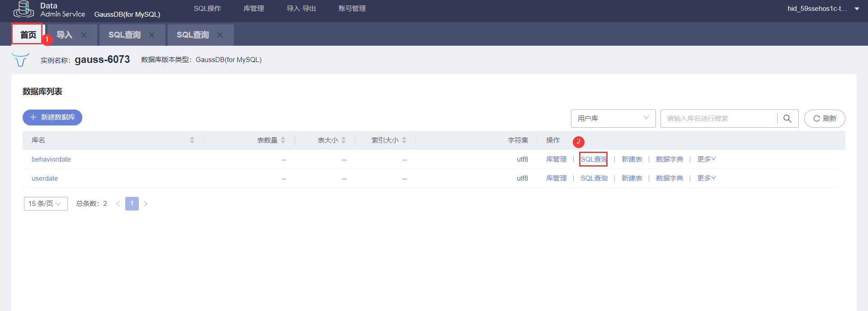Screen dimensions: 868x311
Task: Click the 字符集 column header
Action: tap(518, 140)
